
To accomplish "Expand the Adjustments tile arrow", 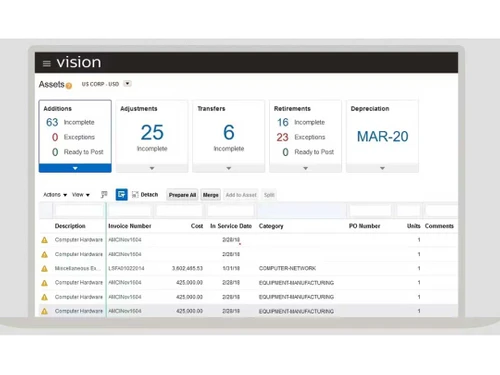I will pyautogui.click(x=152, y=168).
